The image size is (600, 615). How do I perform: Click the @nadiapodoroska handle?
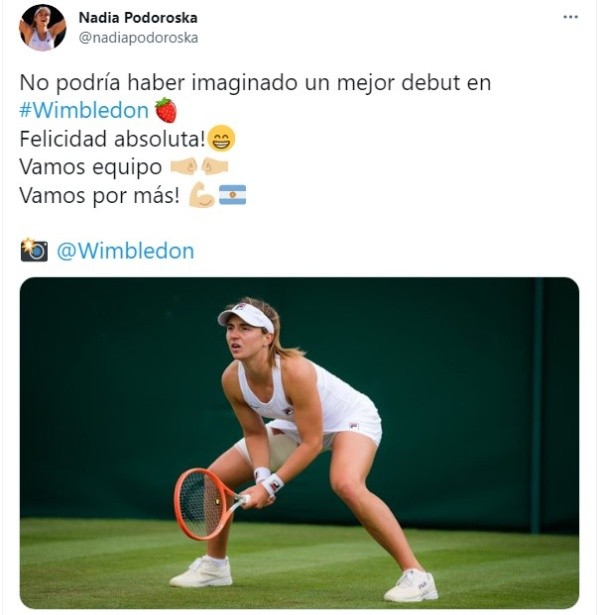click(x=138, y=38)
